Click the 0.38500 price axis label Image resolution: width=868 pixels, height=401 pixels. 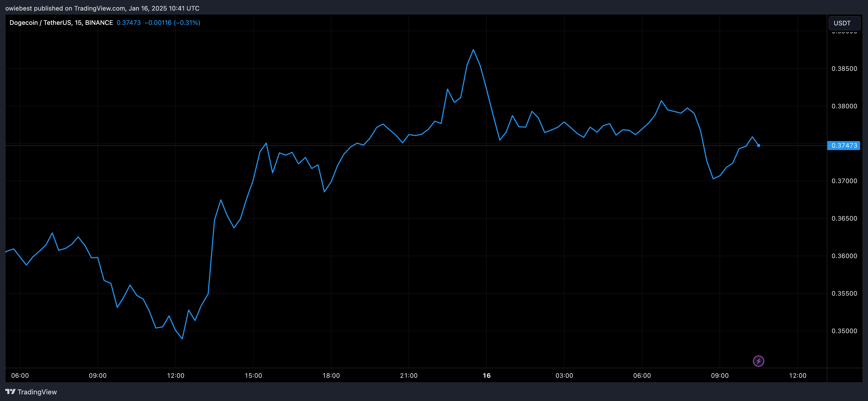[x=844, y=69]
